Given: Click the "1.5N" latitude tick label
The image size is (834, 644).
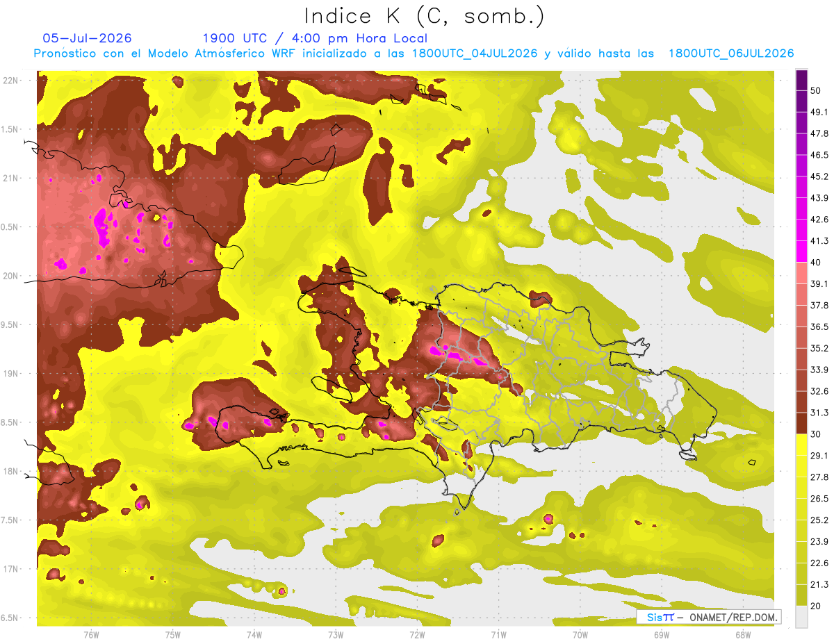Looking at the screenshot, I should tap(11, 129).
